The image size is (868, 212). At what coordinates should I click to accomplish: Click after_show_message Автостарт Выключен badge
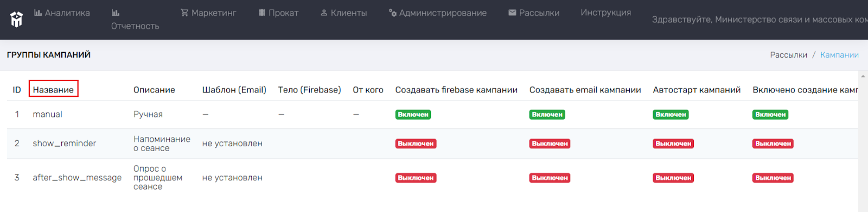pos(673,178)
